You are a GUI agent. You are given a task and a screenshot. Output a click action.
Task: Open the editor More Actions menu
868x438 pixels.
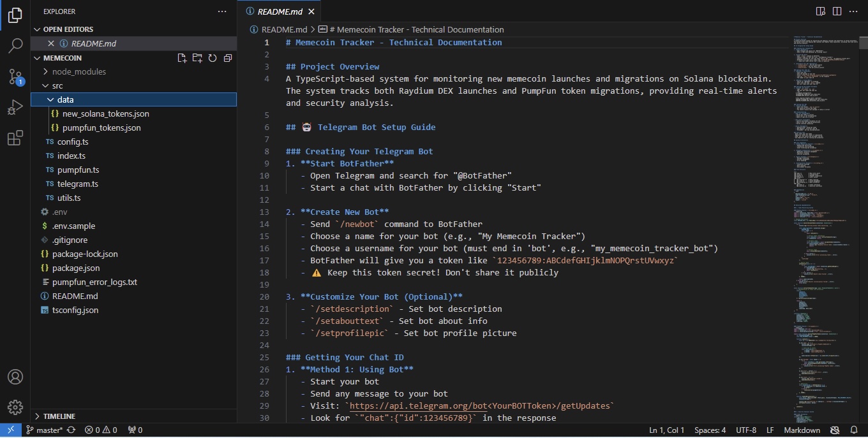[x=853, y=11]
